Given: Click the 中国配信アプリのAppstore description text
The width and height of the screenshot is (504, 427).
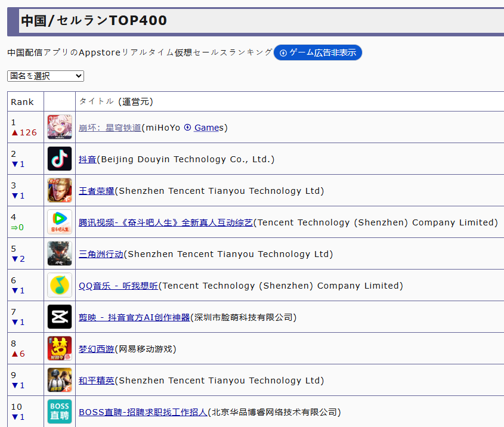Looking at the screenshot, I should click(140, 52).
